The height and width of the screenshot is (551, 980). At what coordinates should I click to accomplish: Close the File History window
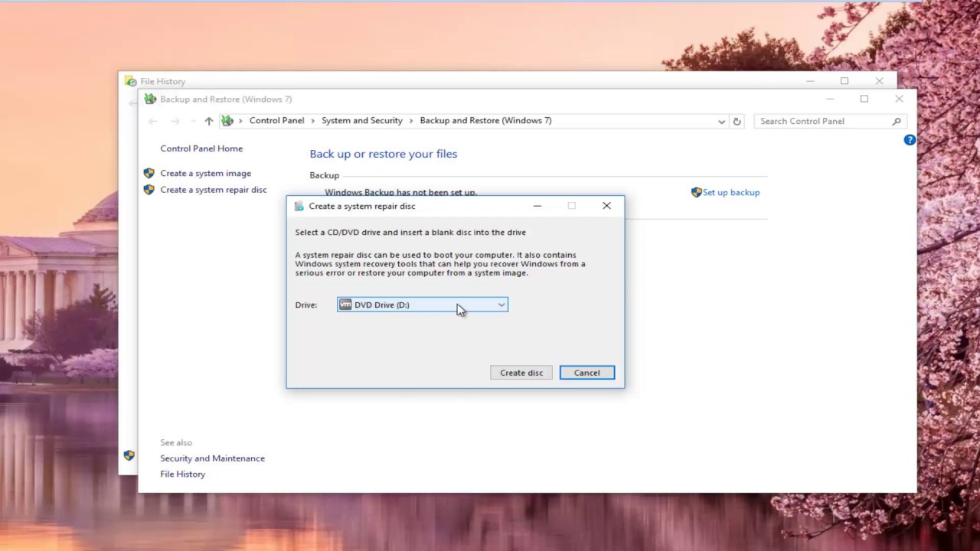pyautogui.click(x=879, y=81)
